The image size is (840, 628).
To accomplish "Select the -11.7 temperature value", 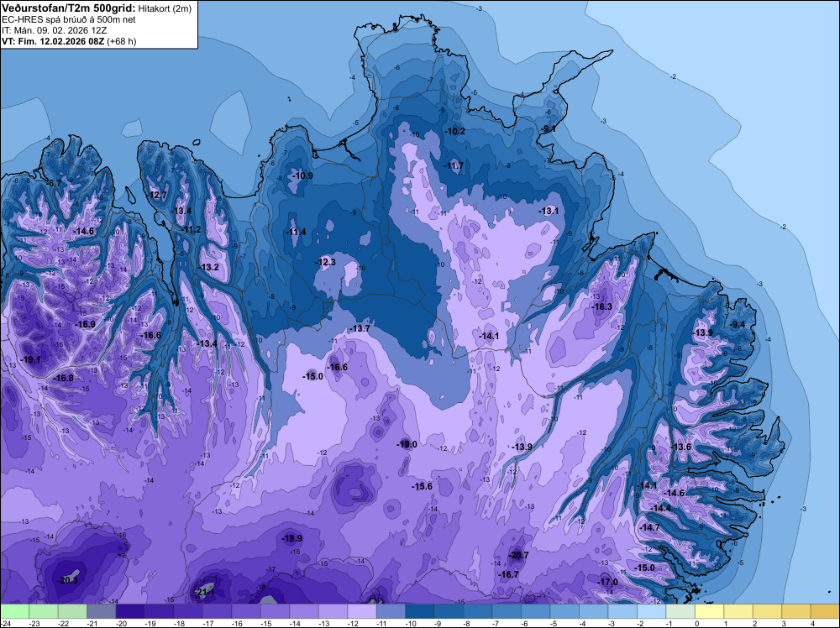I will click(x=454, y=165).
